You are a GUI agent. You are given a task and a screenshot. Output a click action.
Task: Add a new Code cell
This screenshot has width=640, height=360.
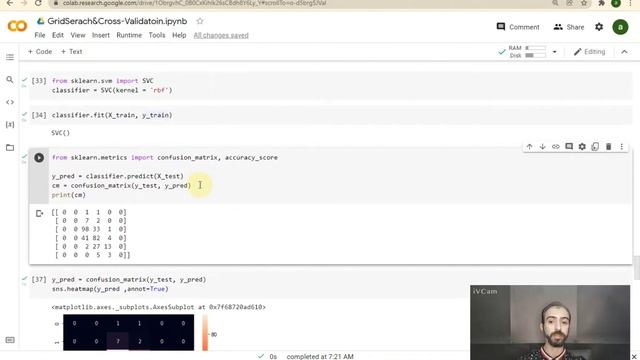tap(40, 51)
